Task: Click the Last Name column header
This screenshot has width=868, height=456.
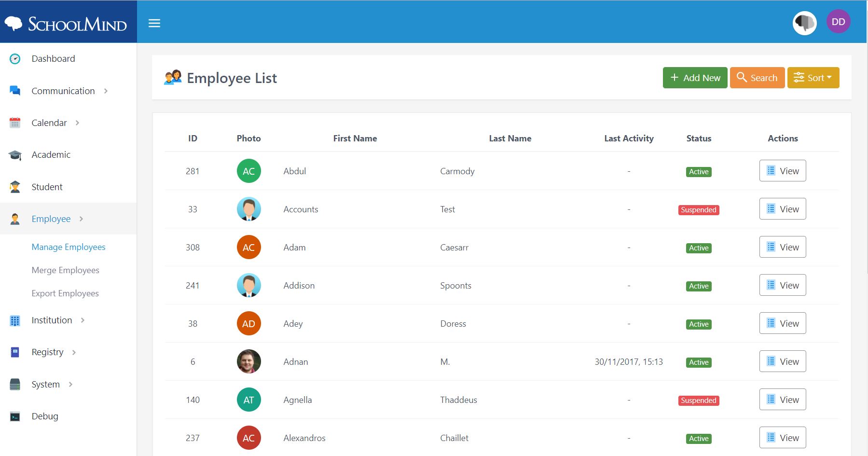Action: [510, 138]
